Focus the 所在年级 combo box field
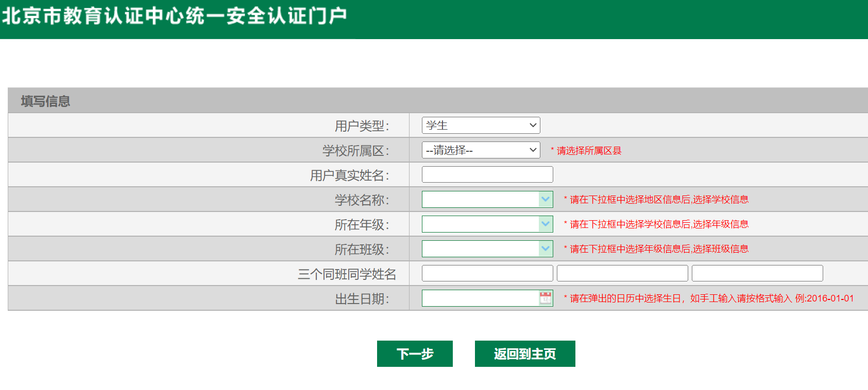Screen dimensions: 868x390 point(480,224)
